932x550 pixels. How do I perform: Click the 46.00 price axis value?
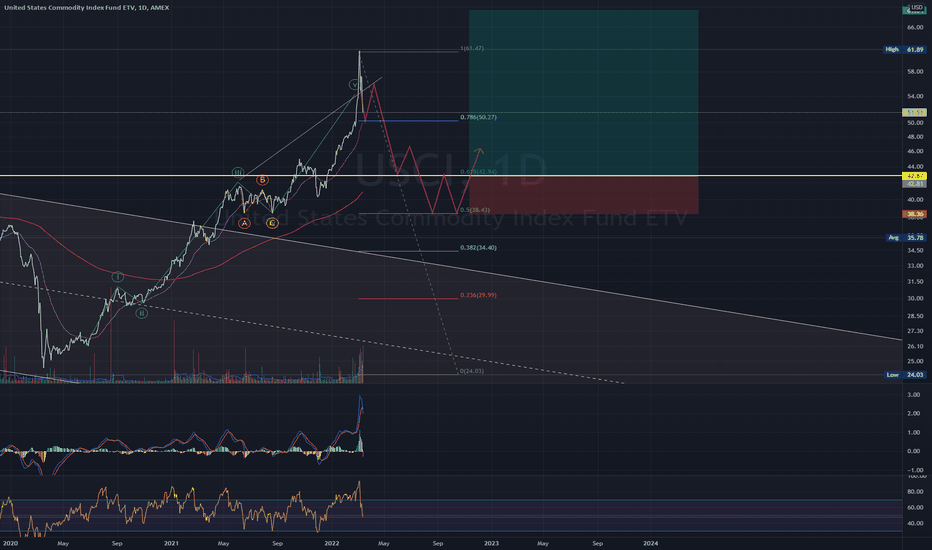coord(915,152)
